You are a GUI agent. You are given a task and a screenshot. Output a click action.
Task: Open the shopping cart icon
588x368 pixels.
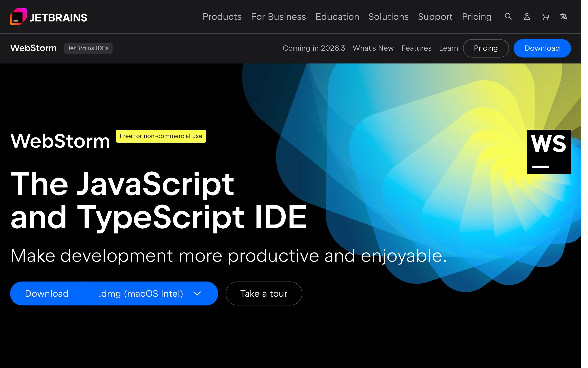tap(546, 17)
